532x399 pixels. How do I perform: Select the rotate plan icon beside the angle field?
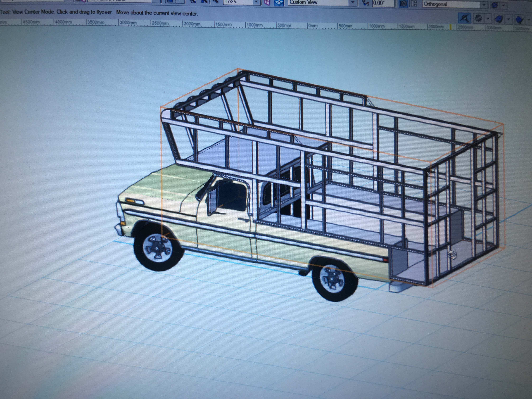click(x=365, y=3)
